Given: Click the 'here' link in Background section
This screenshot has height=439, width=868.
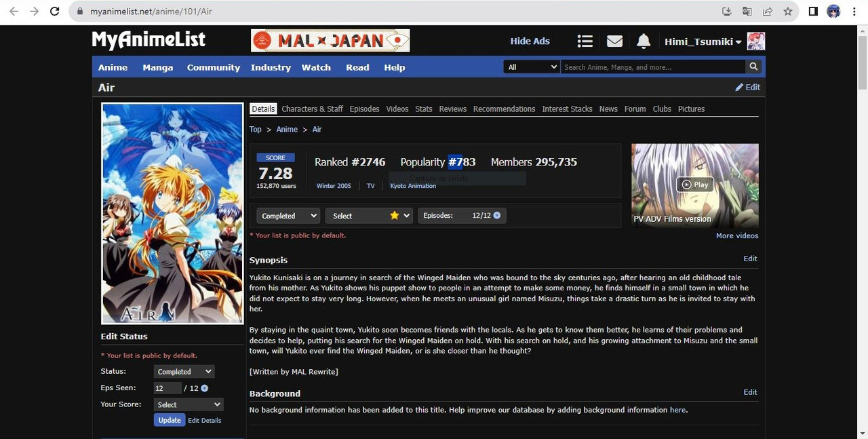Looking at the screenshot, I should tap(677, 410).
